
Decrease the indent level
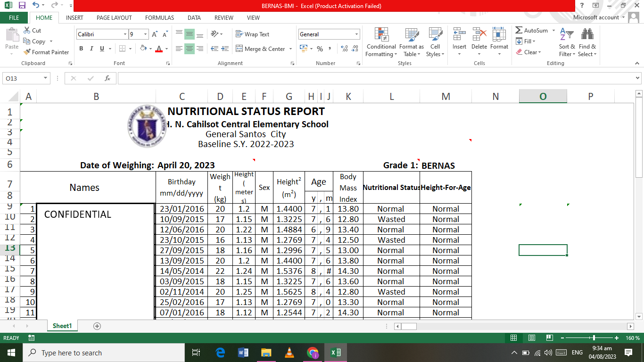pos(215,49)
